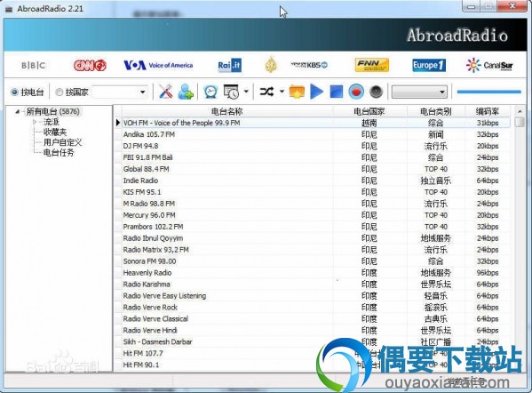The height and width of the screenshot is (393, 532).
Task: Click the dark speaker mute icon
Action: [377, 92]
